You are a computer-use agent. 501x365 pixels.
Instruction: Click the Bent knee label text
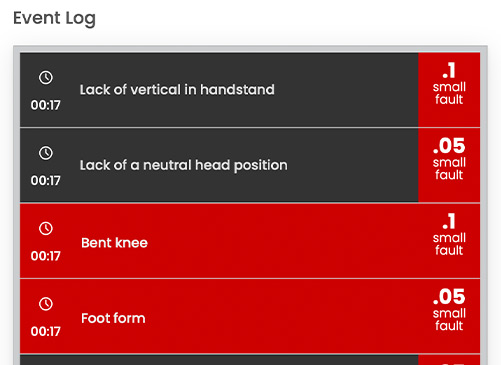114,243
